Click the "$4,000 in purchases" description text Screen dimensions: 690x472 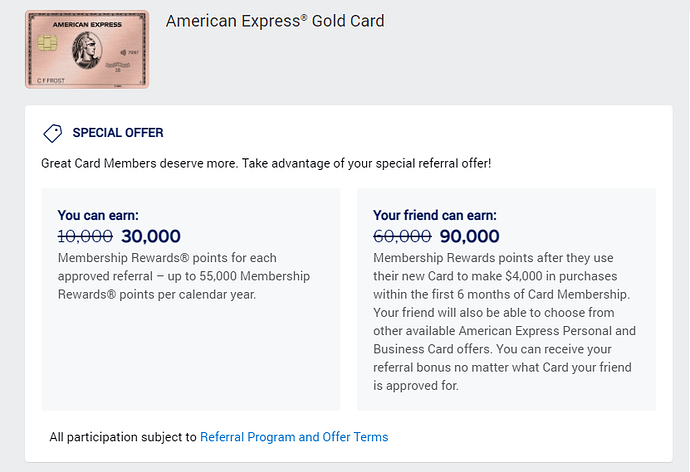click(x=561, y=276)
